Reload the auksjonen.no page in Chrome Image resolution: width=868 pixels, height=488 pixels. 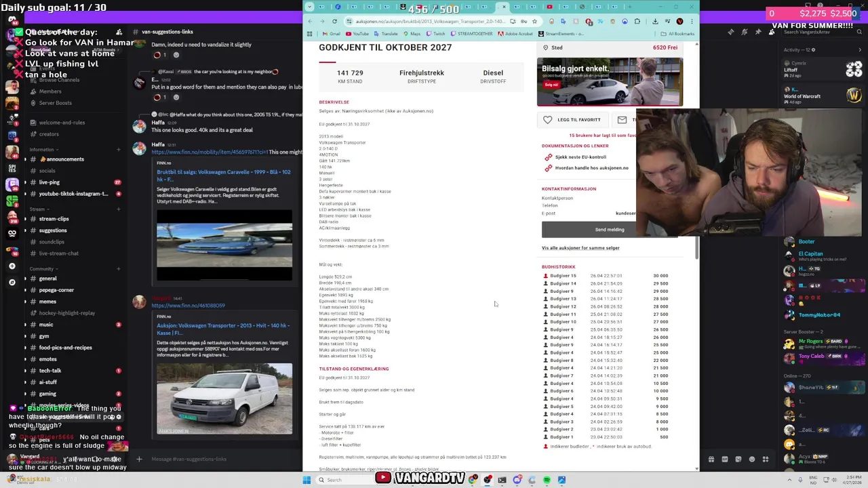pyautogui.click(x=334, y=21)
